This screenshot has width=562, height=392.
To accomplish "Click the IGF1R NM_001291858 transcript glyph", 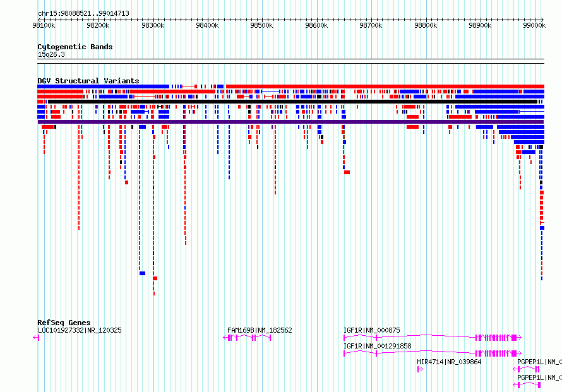I will click(433, 353).
